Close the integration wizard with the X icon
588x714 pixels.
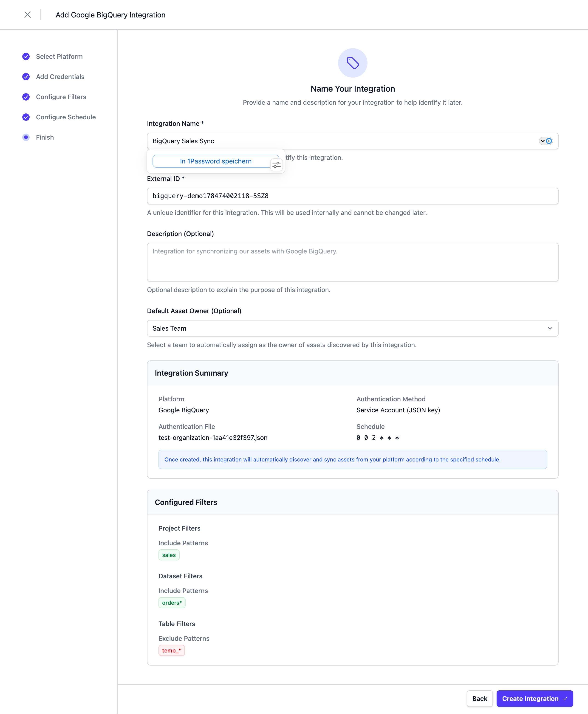28,15
